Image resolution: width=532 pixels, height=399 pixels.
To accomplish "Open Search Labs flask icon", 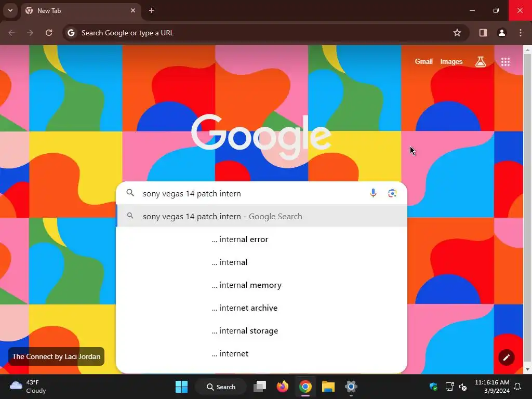I will [481, 61].
